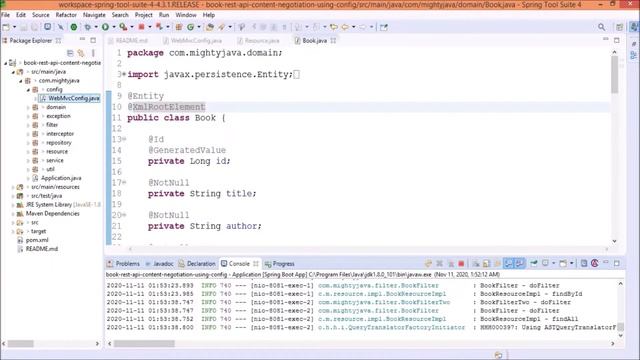Click the Debug bug icon in toolbar
The height and width of the screenshot is (360, 640).
point(88,27)
